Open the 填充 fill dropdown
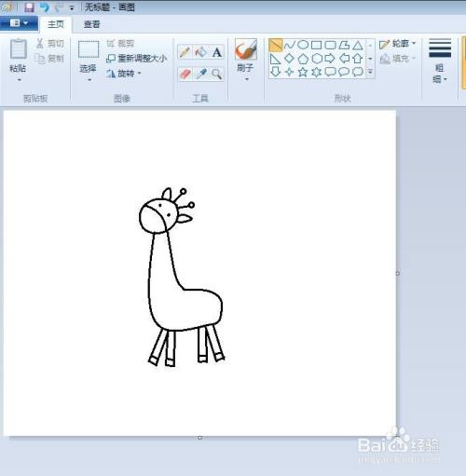The width and height of the screenshot is (466, 476). pyautogui.click(x=397, y=58)
